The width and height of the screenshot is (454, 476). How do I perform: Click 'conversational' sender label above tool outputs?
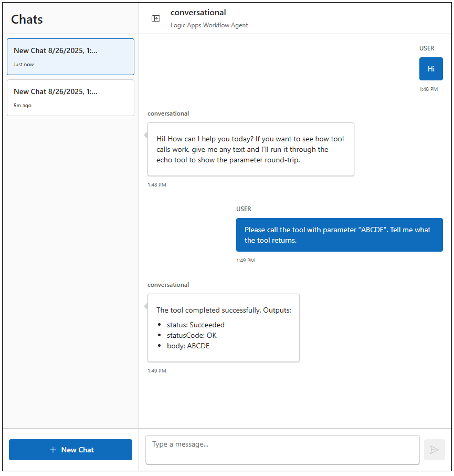(x=168, y=285)
